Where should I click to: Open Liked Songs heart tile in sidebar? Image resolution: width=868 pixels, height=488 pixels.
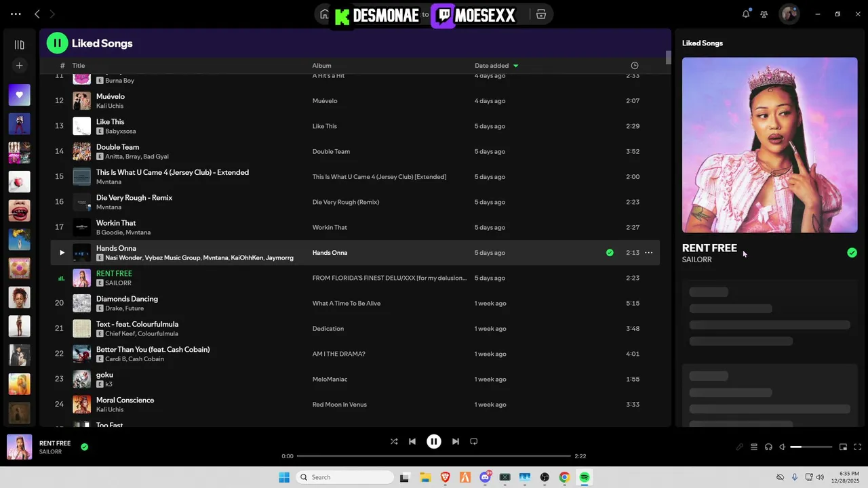pyautogui.click(x=19, y=95)
